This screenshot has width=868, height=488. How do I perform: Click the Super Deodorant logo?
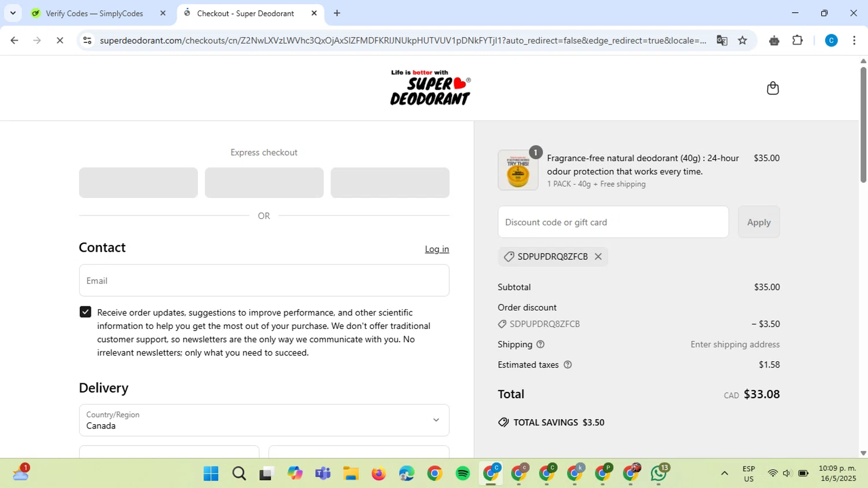click(431, 87)
